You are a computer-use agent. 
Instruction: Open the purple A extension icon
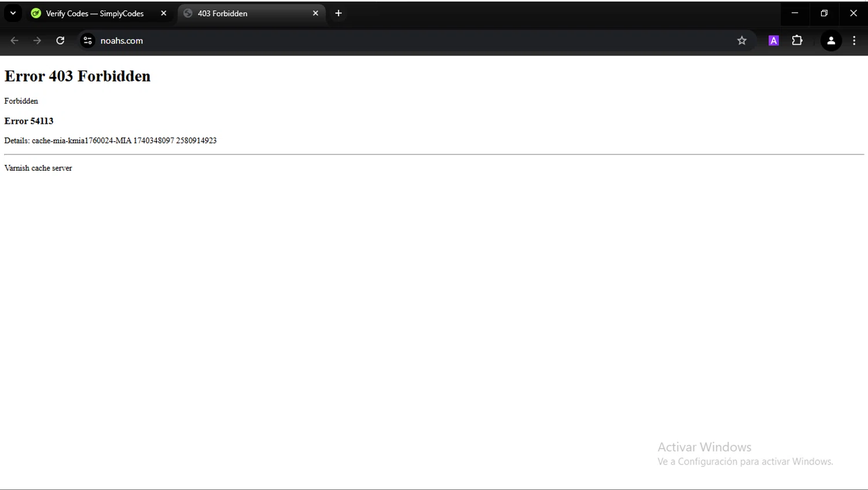pos(774,40)
